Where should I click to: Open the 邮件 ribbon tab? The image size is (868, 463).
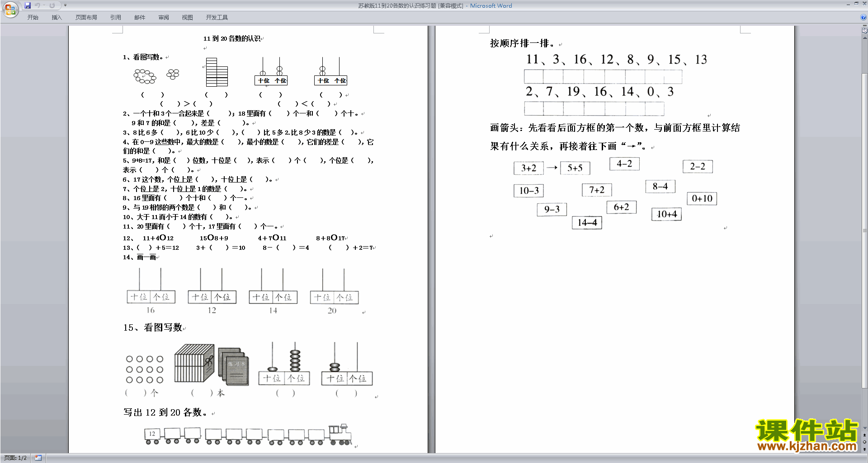(x=140, y=18)
